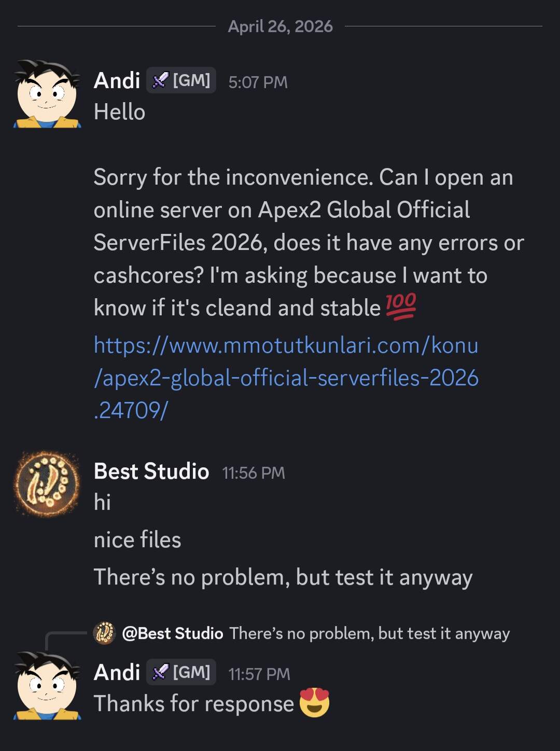Click the 11:57 PM timestamp
This screenshot has height=751, width=560.
click(x=259, y=674)
